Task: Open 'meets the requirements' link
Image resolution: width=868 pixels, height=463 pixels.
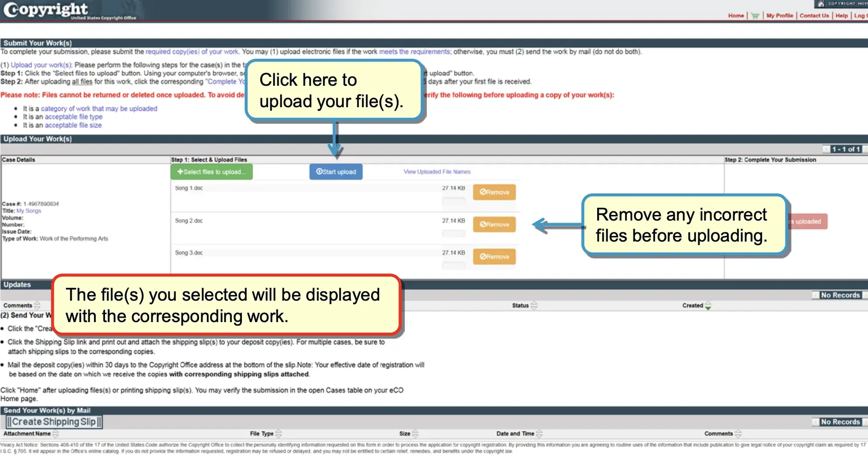Action: (415, 52)
